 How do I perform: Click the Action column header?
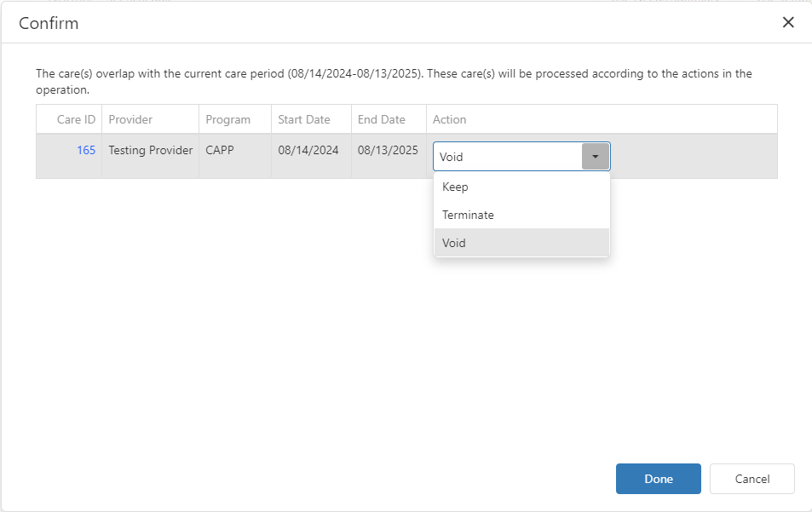[449, 119]
